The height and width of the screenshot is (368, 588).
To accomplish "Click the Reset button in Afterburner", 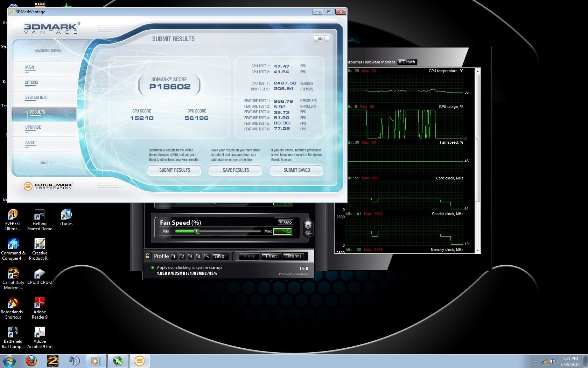I will click(x=271, y=256).
